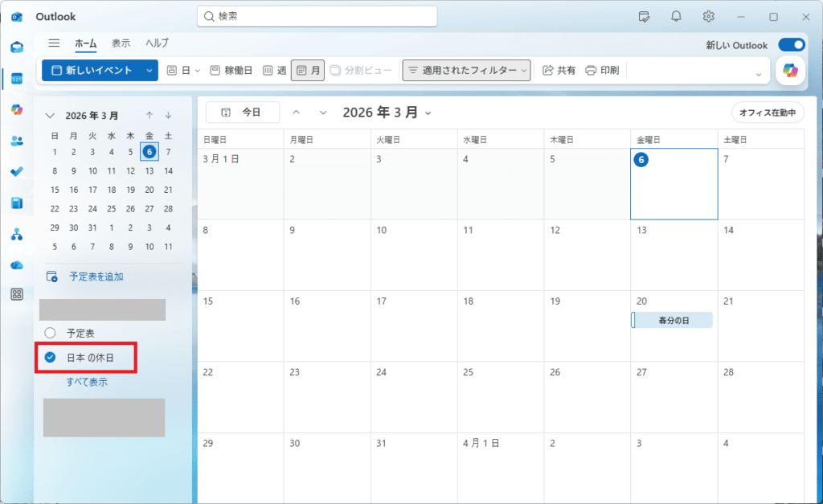Open the notifications bell icon

(676, 16)
